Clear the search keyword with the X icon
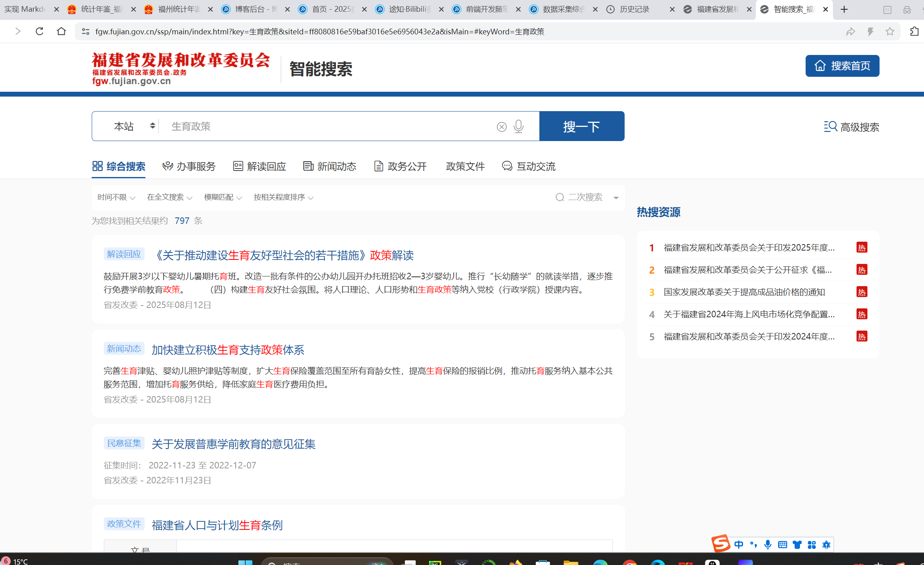Image resolution: width=924 pixels, height=565 pixels. pos(501,126)
